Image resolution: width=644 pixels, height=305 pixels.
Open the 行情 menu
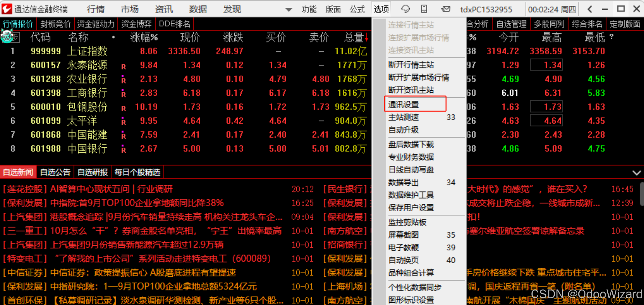[x=96, y=9]
